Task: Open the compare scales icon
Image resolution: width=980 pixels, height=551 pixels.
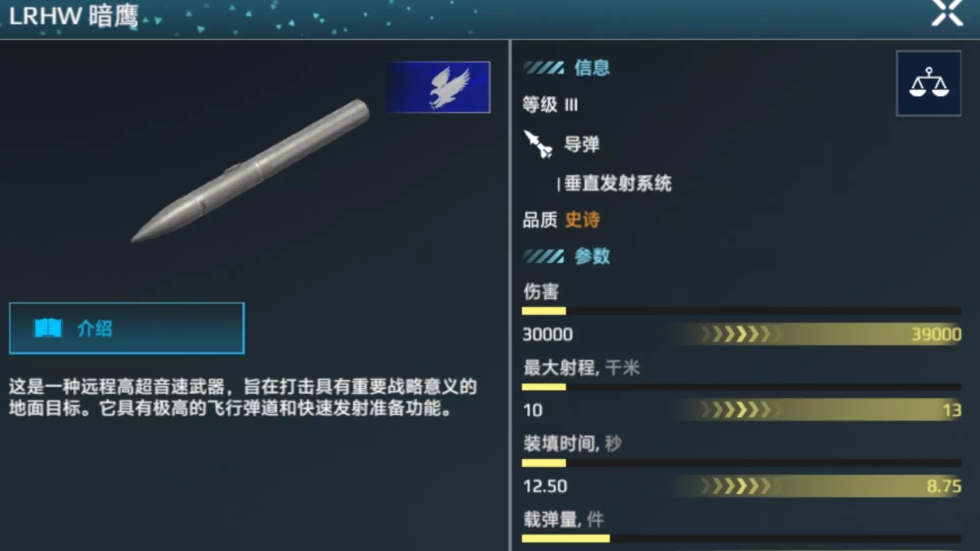Action: coord(928,83)
